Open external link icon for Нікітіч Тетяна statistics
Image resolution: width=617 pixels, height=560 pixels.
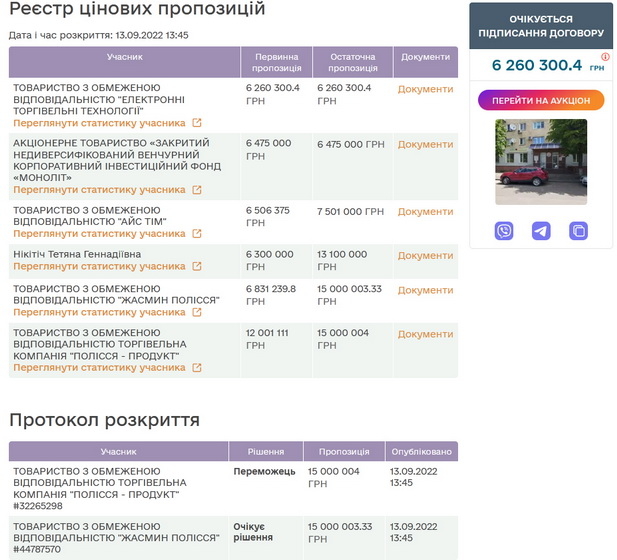point(197,267)
